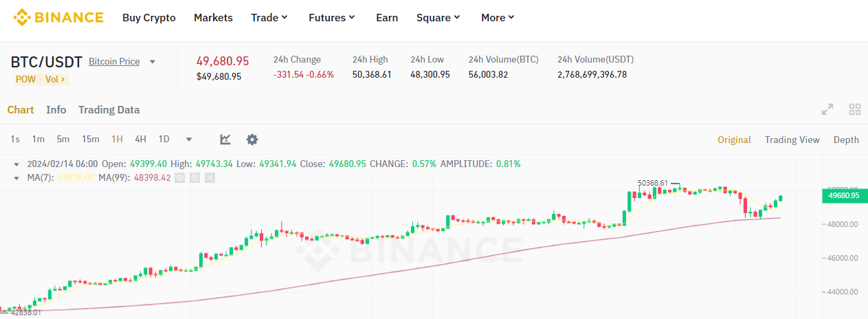Click the MA(99) value 48398.42

tap(151, 178)
